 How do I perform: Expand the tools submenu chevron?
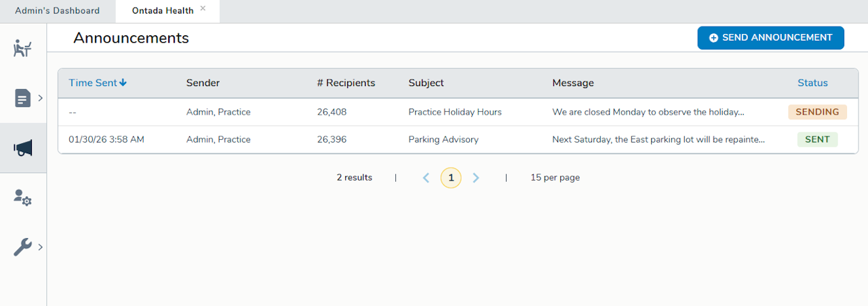click(41, 247)
